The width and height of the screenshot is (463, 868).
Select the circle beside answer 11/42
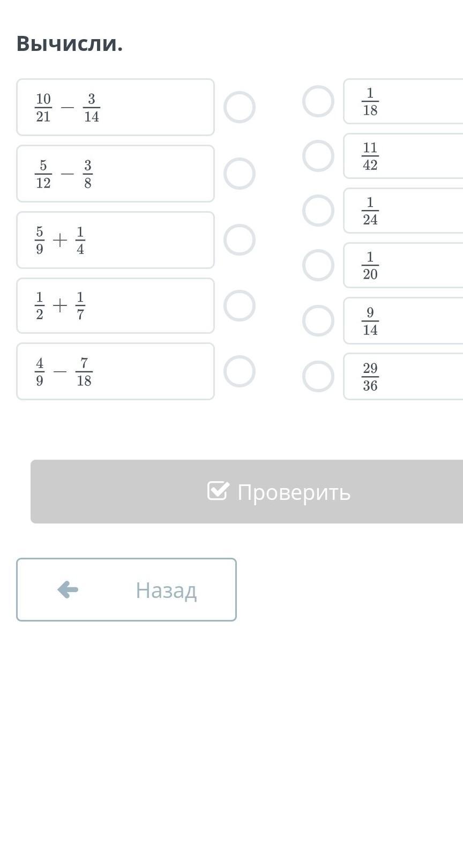tap(318, 156)
